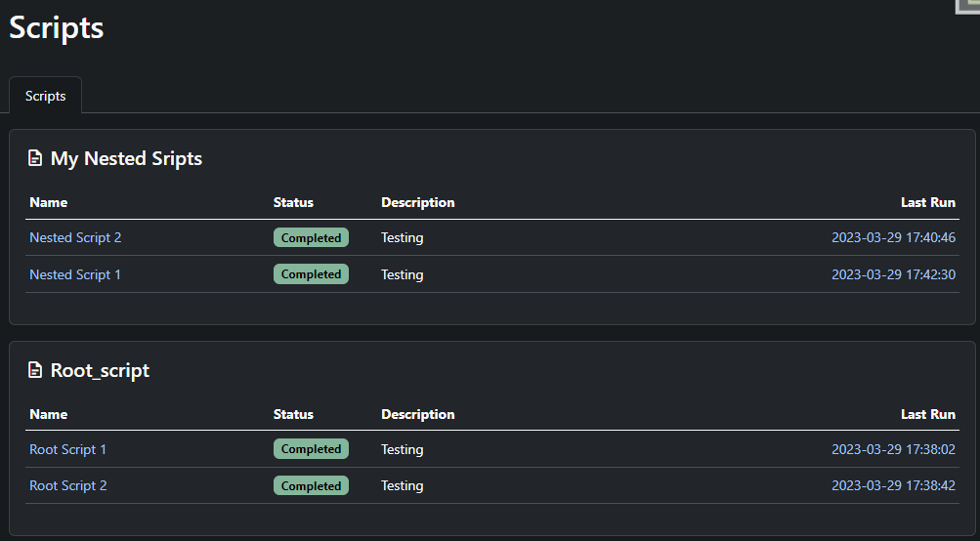Click Completed badge for Root Script 2
Viewport: 980px width, 541px height.
coord(311,485)
